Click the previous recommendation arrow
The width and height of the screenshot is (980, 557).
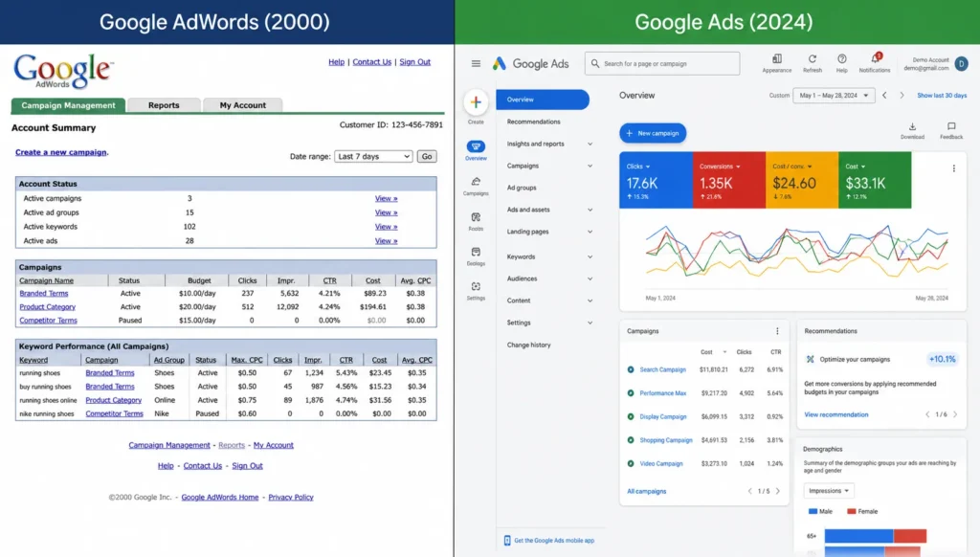(x=927, y=414)
